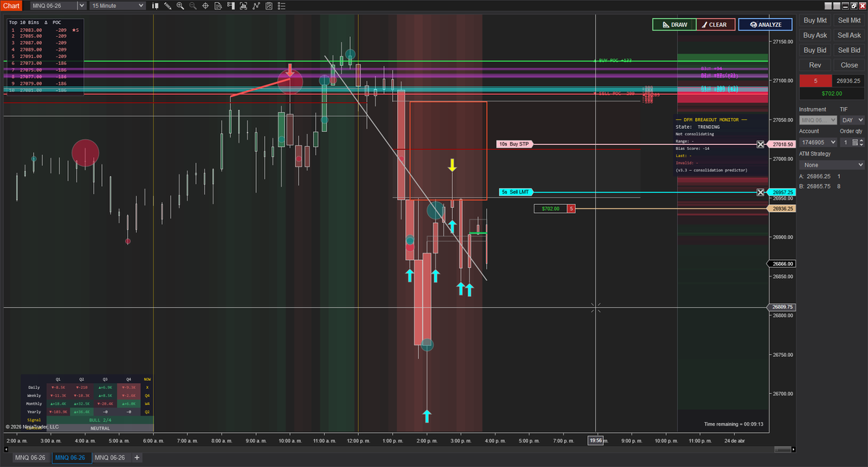Click the Time remaining = 00:09:13 text

733,424
